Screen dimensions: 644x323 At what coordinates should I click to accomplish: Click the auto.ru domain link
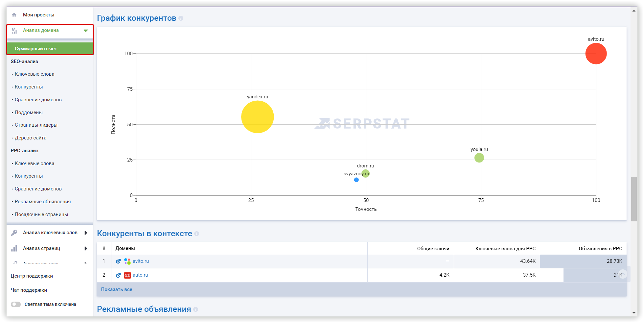click(x=140, y=275)
